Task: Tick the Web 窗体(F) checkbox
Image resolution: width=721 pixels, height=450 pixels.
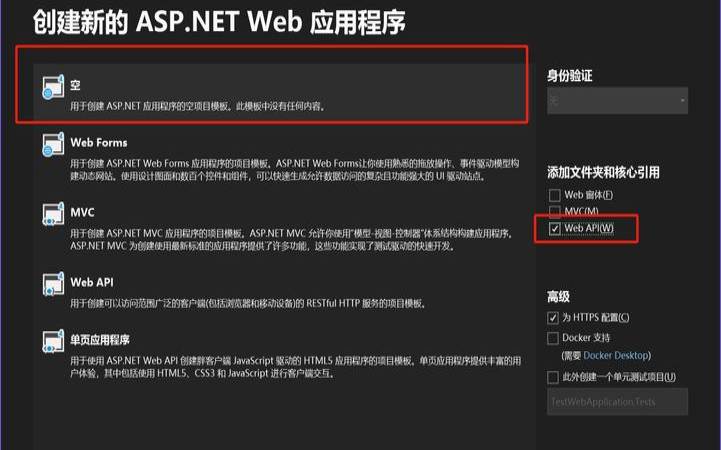Action: coord(555,195)
